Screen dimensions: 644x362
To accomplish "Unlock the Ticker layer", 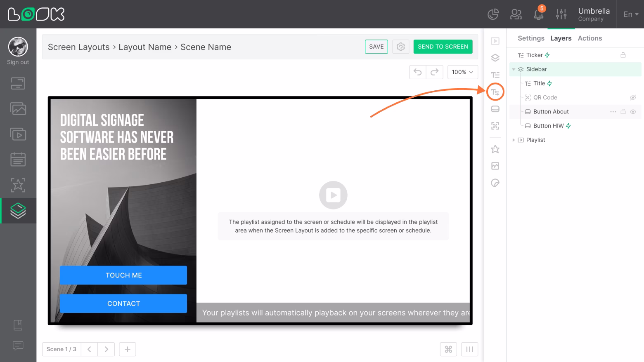I will (623, 55).
